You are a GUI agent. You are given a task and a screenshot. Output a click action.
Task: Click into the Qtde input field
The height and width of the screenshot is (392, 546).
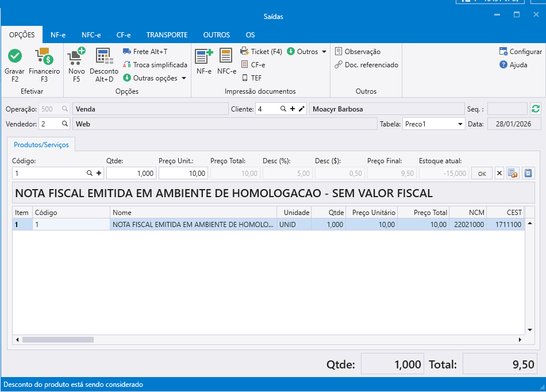(131, 173)
